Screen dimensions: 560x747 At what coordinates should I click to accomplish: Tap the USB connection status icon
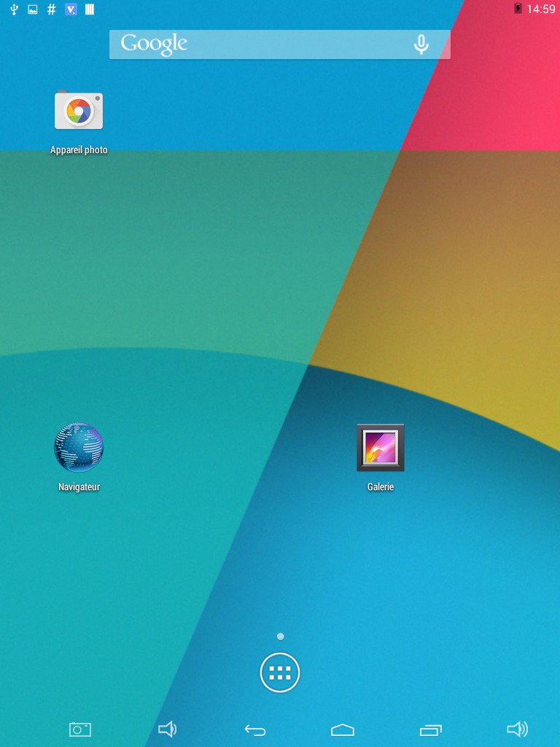click(x=15, y=9)
